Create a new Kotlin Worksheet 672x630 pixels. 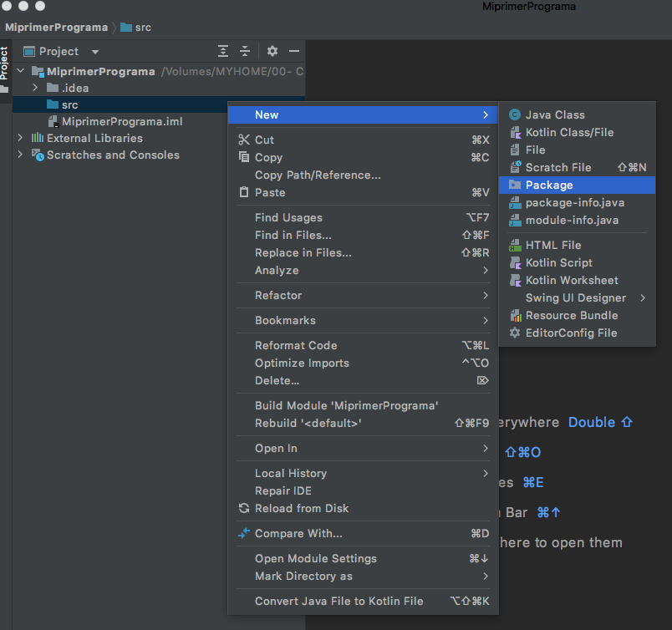(578, 280)
